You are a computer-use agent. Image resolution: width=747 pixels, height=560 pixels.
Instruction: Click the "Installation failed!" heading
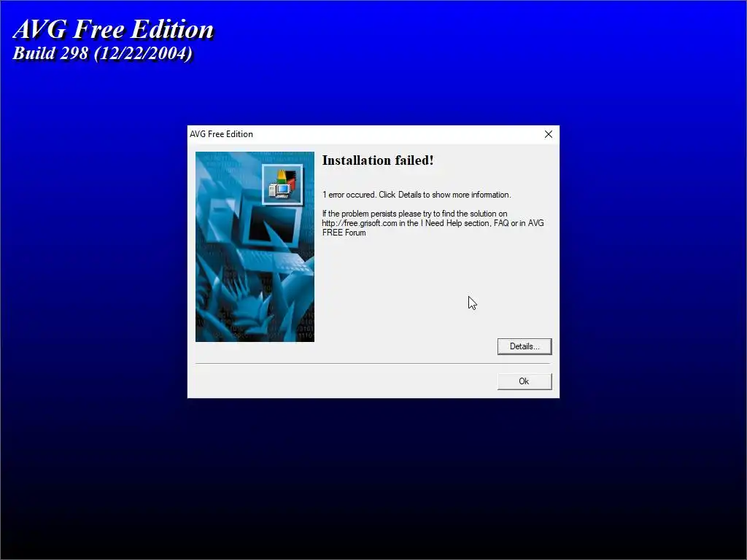pyautogui.click(x=378, y=160)
